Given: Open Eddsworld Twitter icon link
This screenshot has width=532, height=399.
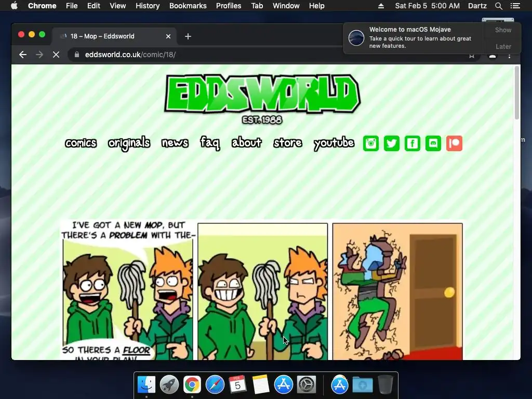Looking at the screenshot, I should pyautogui.click(x=392, y=143).
